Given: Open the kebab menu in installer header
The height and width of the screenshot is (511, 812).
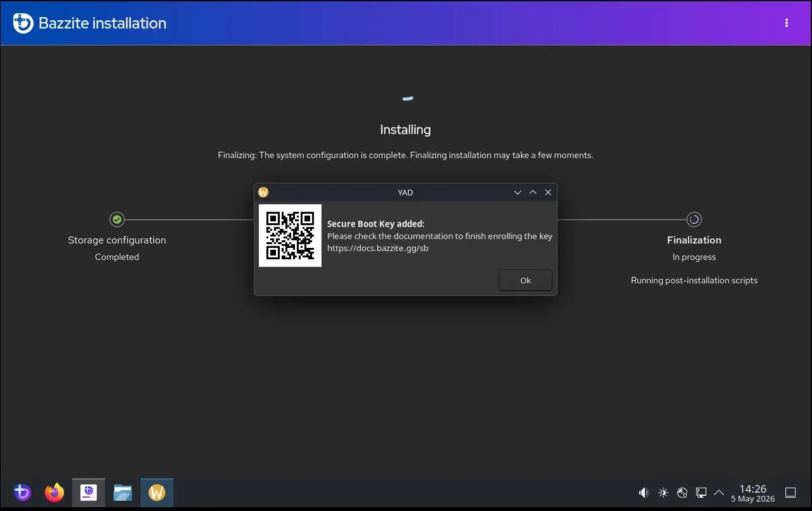Looking at the screenshot, I should pos(787,23).
